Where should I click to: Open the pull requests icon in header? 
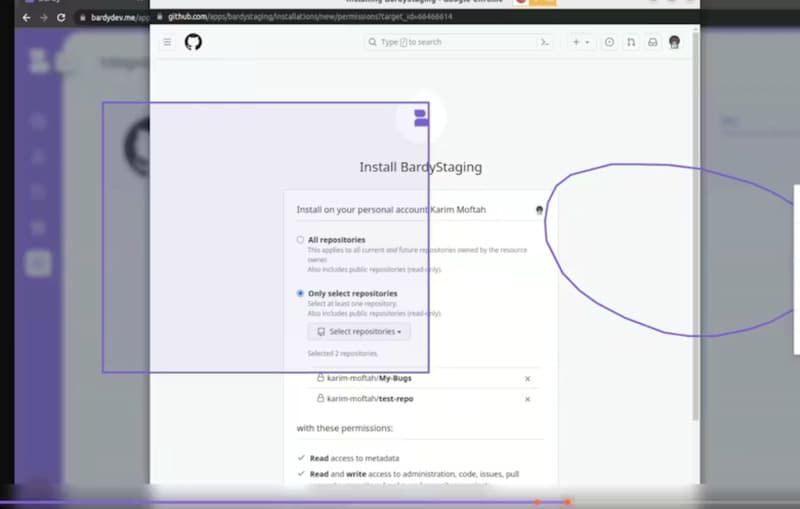click(x=631, y=42)
